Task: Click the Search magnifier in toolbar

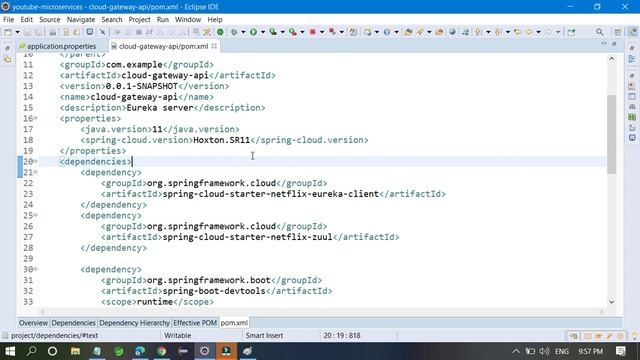Action: tap(600, 32)
